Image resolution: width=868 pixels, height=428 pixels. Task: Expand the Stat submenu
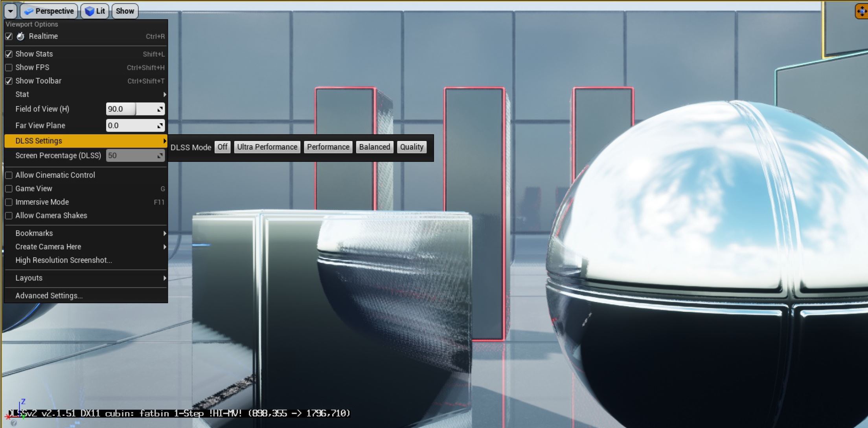pos(86,94)
